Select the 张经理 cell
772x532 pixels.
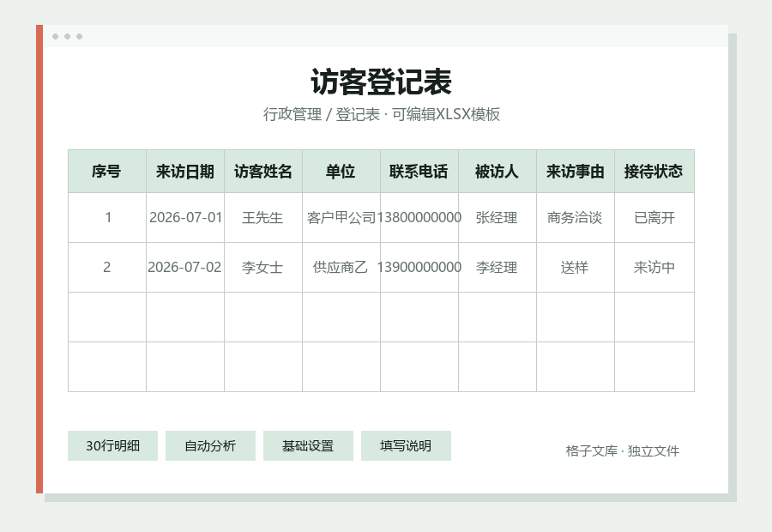(x=498, y=217)
